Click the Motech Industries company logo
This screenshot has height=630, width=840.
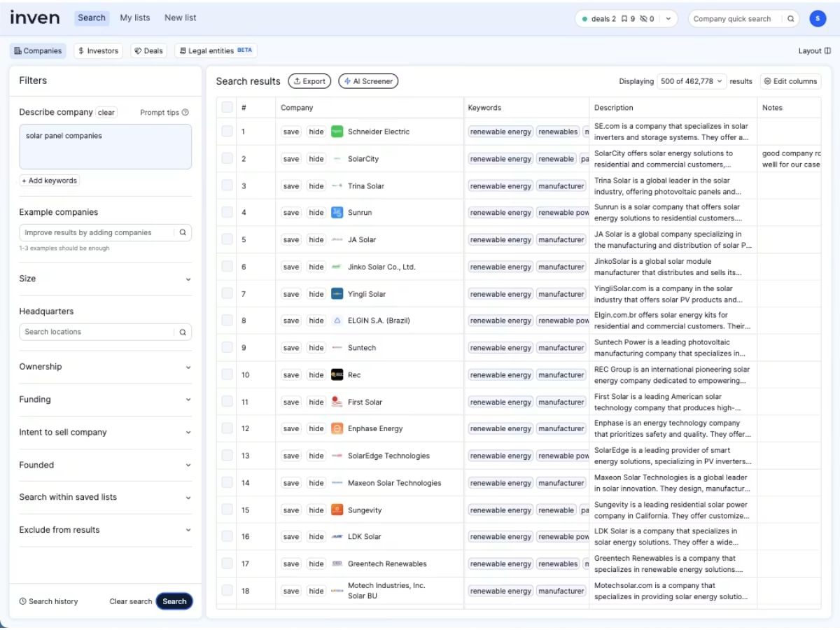coord(337,591)
